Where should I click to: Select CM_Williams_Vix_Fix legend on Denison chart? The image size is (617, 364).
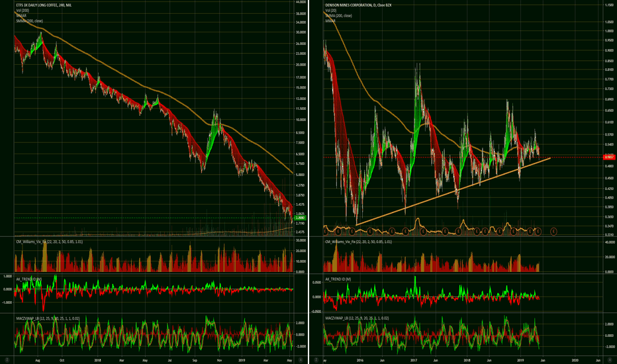click(358, 242)
